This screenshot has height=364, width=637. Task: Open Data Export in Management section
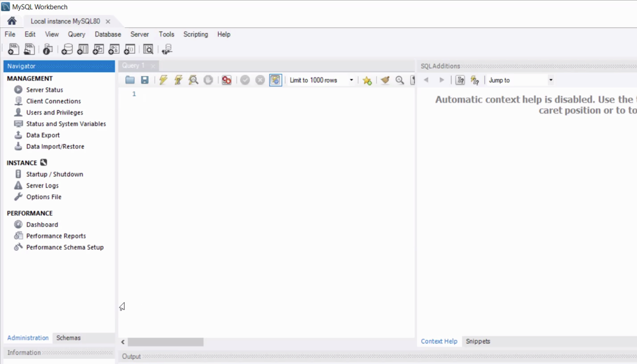[43, 135]
